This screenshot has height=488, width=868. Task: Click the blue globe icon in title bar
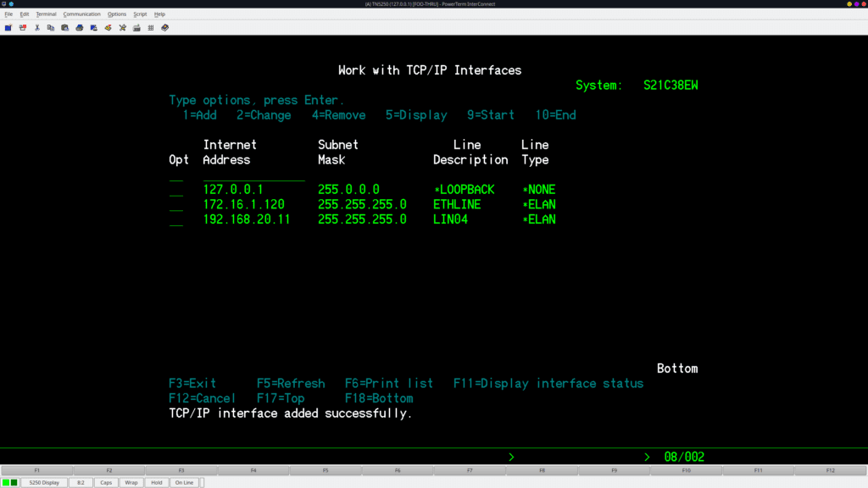11,4
